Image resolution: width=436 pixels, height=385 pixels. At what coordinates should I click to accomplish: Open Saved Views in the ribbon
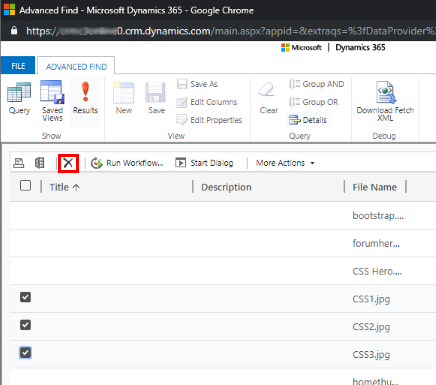(52, 101)
